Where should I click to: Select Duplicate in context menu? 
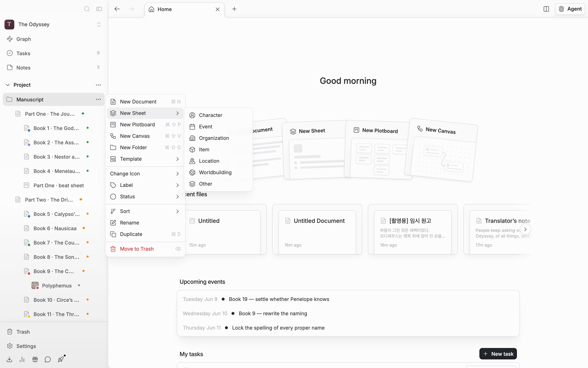coord(145,234)
